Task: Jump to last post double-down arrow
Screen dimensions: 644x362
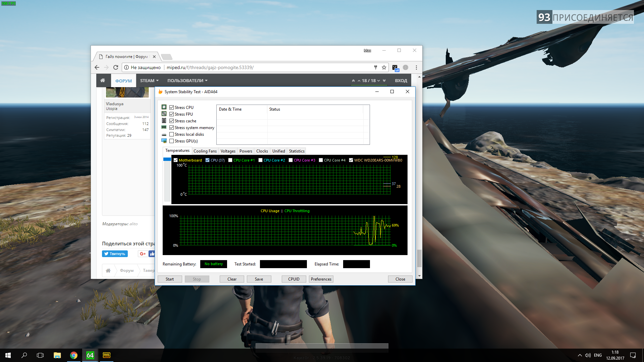Action: (384, 81)
